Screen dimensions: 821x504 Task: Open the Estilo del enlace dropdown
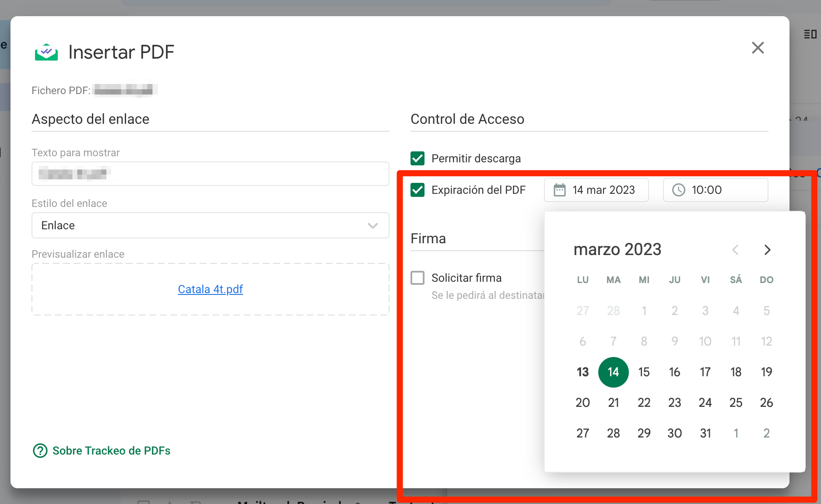tap(210, 225)
